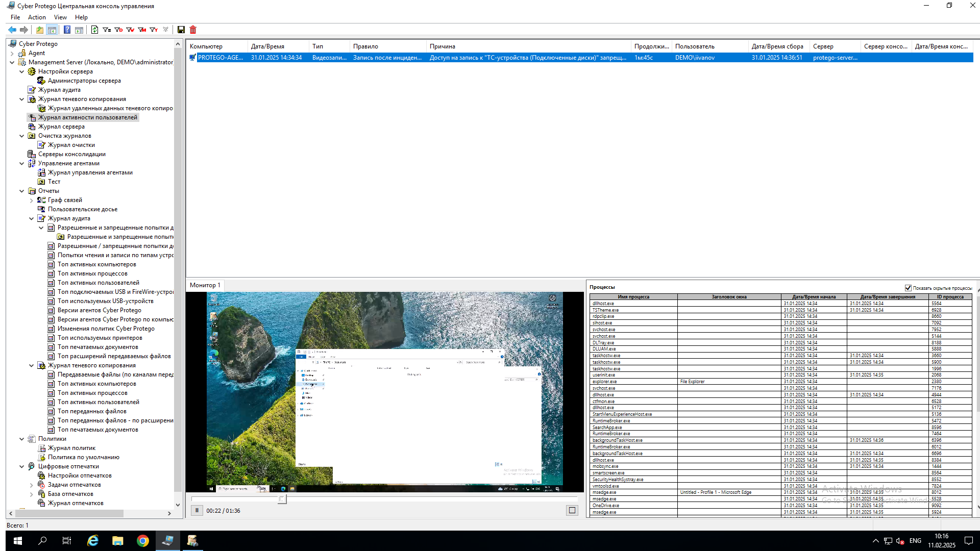Open the File menu

[15, 17]
